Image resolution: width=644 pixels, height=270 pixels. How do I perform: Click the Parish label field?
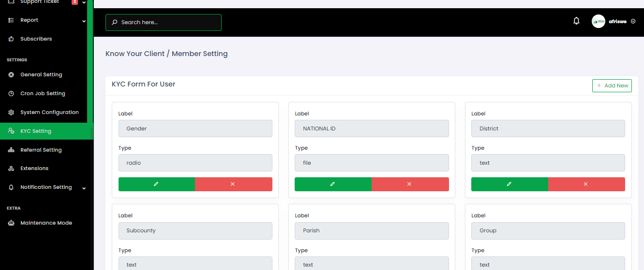(372, 230)
